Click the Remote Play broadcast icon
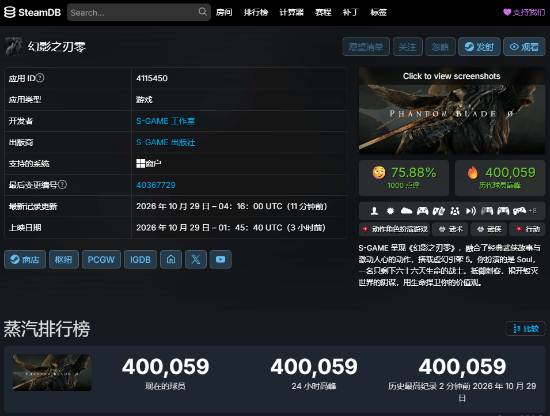The height and width of the screenshot is (416, 550). tap(471, 211)
